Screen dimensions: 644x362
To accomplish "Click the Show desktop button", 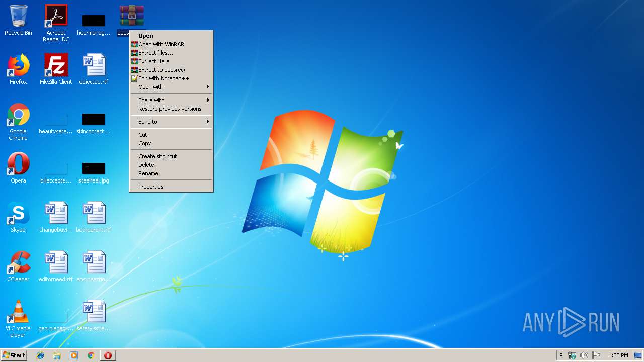I will tap(638, 355).
